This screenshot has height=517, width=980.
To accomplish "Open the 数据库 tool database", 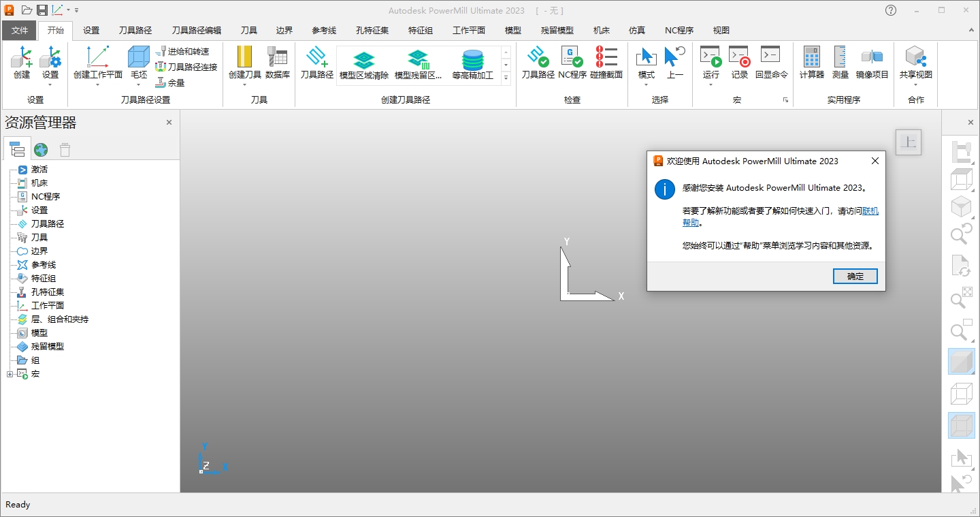I will point(278,63).
